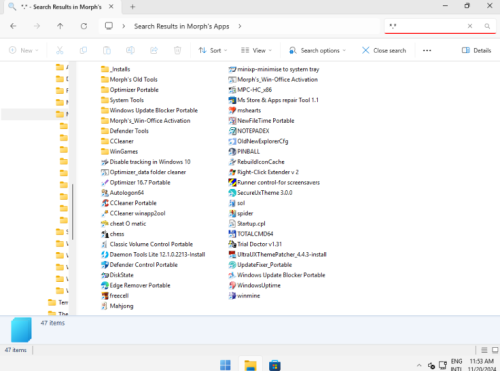500x371 pixels.
Task: Select 'cheat O matic' item
Action: (123, 224)
